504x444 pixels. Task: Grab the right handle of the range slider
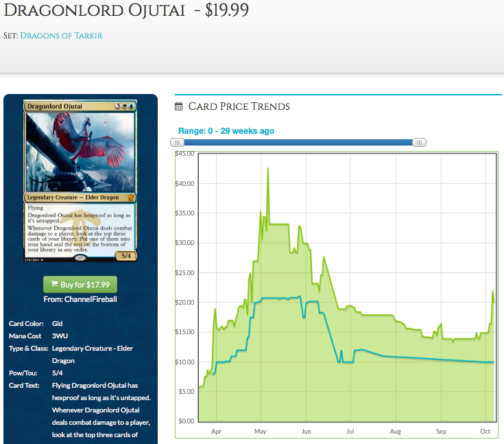pos(419,142)
